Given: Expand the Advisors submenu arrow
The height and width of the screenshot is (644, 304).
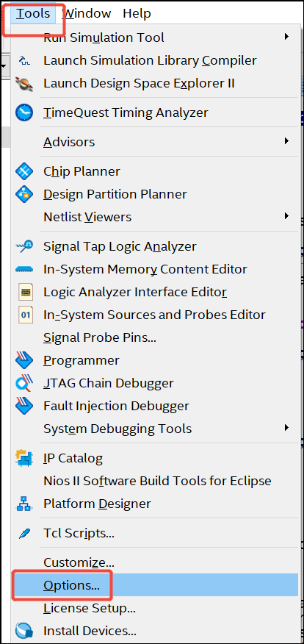Looking at the screenshot, I should [287, 141].
